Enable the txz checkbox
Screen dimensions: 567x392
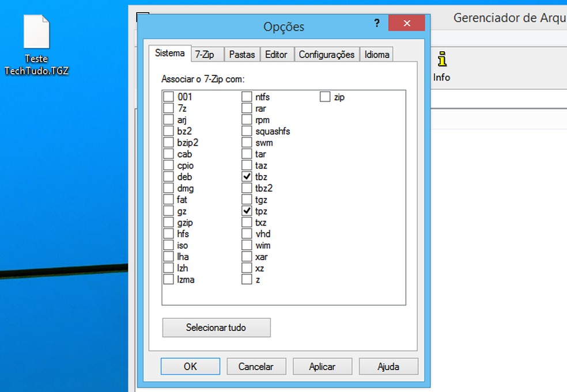click(x=247, y=222)
